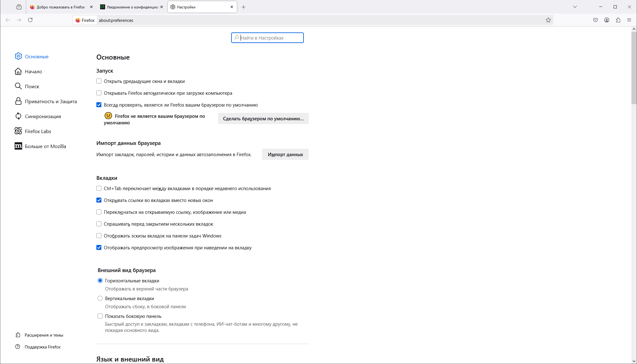Uncheck Отображать предпросмотр изображения при наведении
The height and width of the screenshot is (364, 637).
click(x=99, y=247)
